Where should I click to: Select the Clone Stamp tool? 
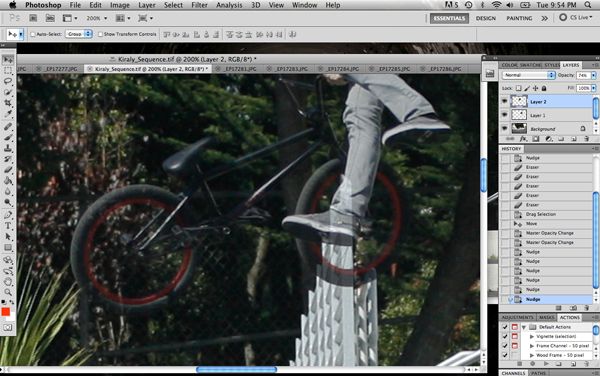point(8,148)
